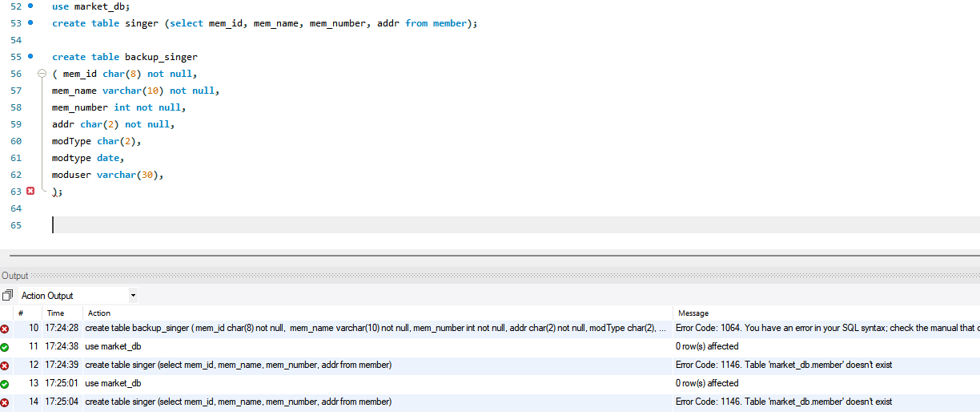
Task: Select 'use market_db;' text on line 52
Action: [91, 6]
